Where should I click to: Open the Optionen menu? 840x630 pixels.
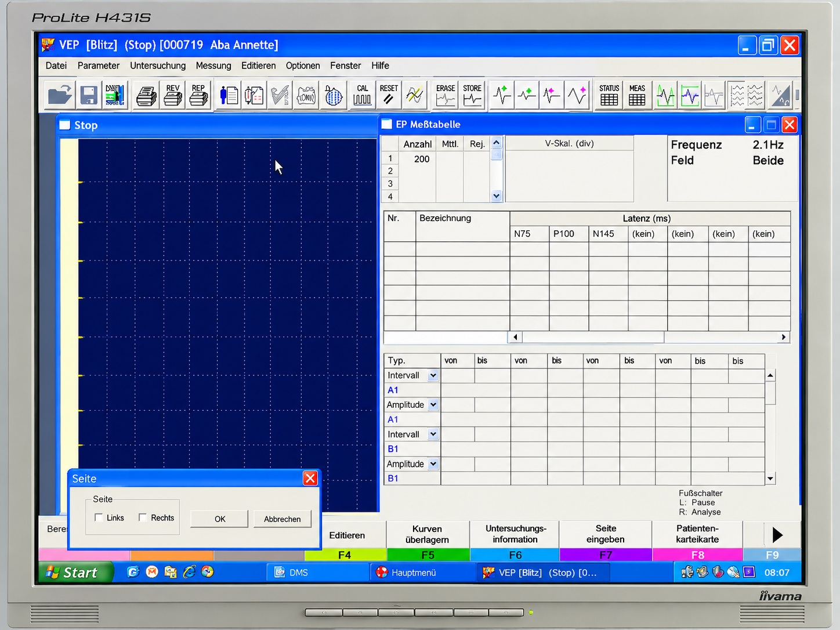click(303, 66)
